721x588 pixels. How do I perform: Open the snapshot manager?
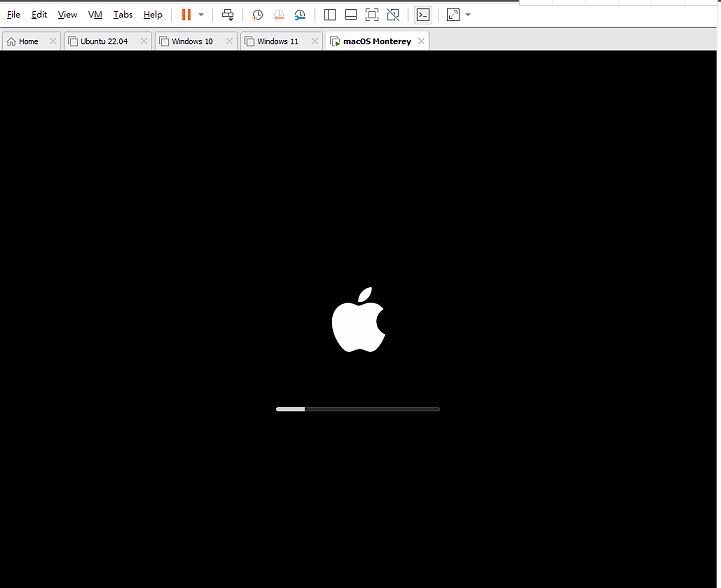coord(300,15)
